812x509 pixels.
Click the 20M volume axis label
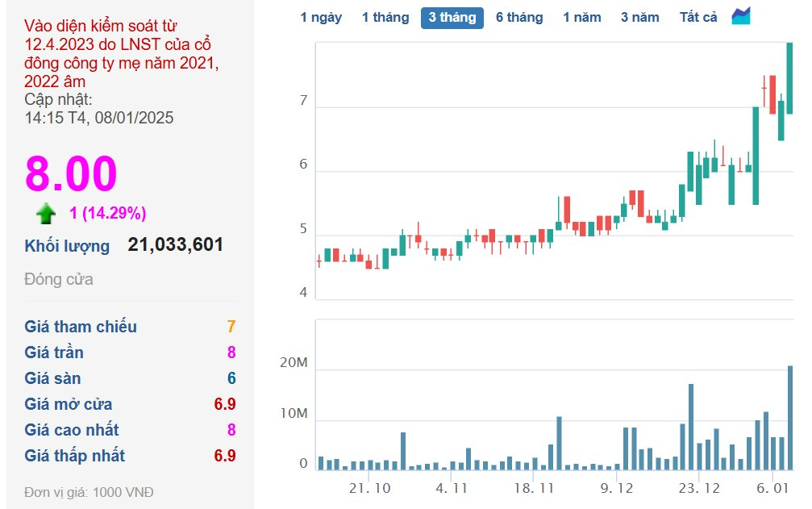(x=294, y=362)
